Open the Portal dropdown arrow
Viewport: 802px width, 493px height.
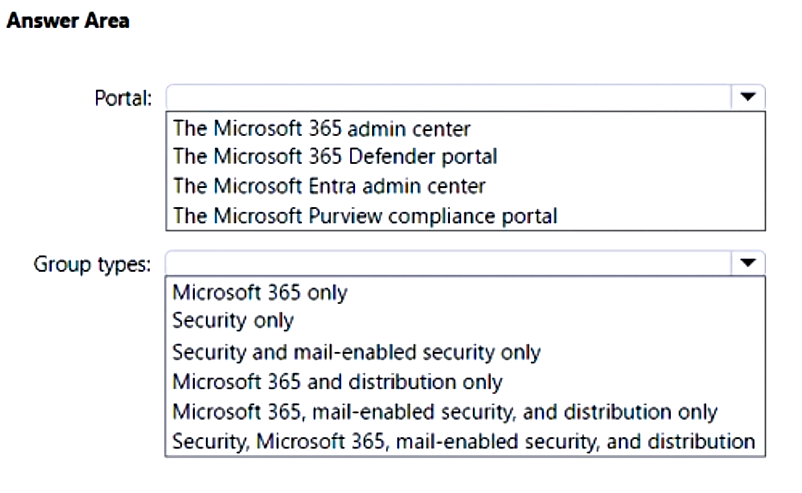pos(747,98)
